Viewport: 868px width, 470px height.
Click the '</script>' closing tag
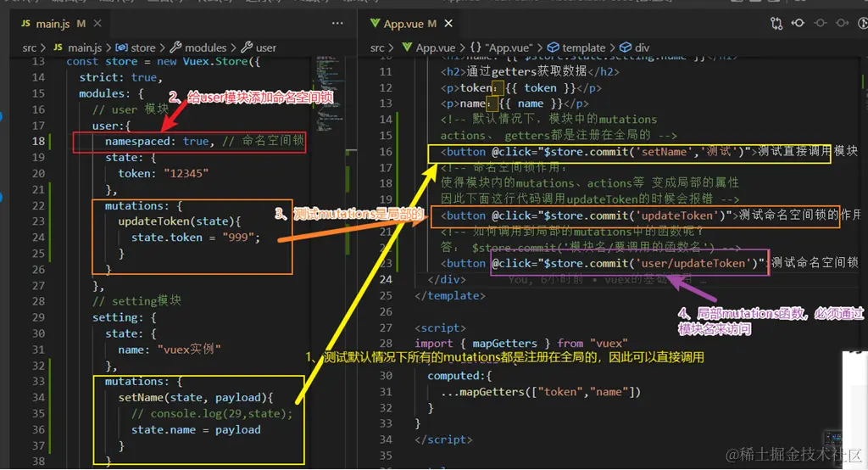click(443, 439)
